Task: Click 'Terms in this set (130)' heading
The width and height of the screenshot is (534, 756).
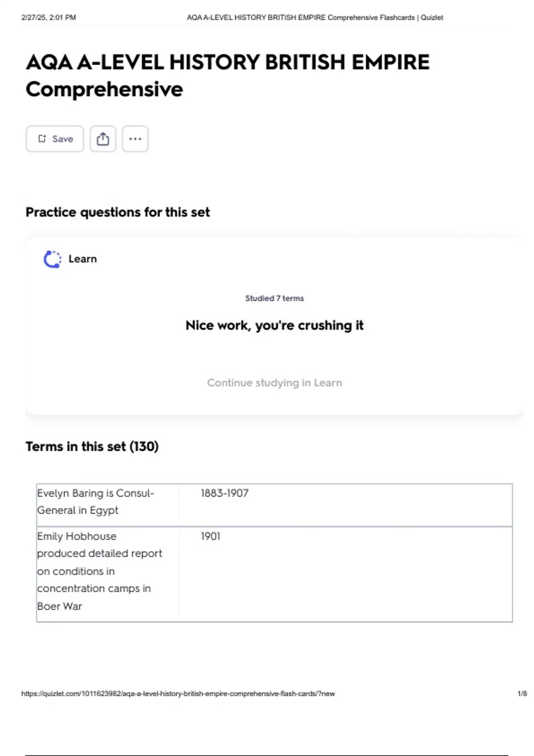Action: [92, 446]
